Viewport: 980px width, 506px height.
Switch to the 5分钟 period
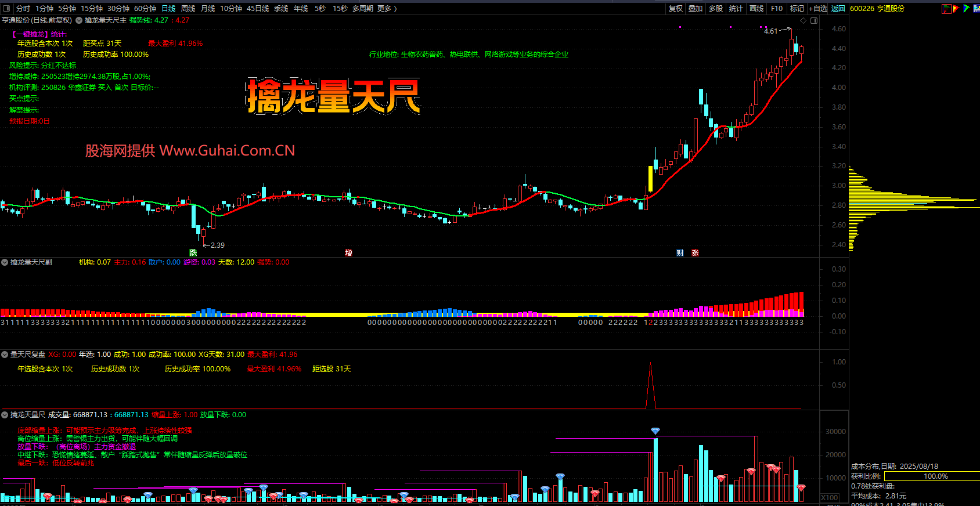[x=67, y=9]
